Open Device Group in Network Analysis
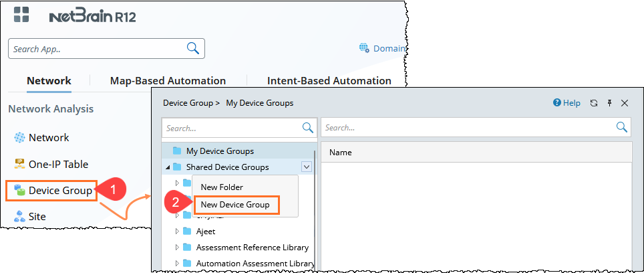Screen dimensions: 644x273 pyautogui.click(x=59, y=191)
